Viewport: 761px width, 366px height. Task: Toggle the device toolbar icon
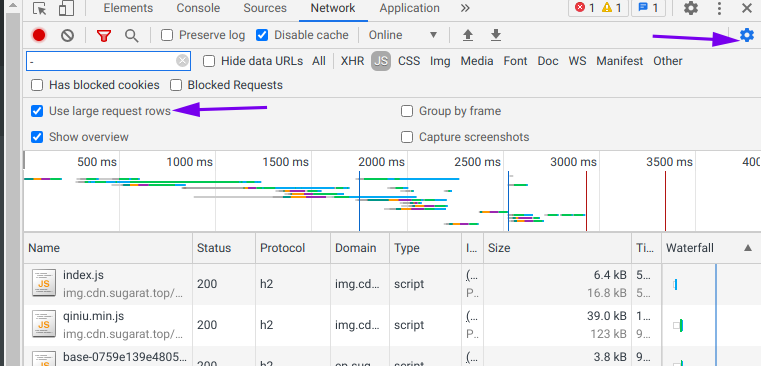tap(66, 9)
